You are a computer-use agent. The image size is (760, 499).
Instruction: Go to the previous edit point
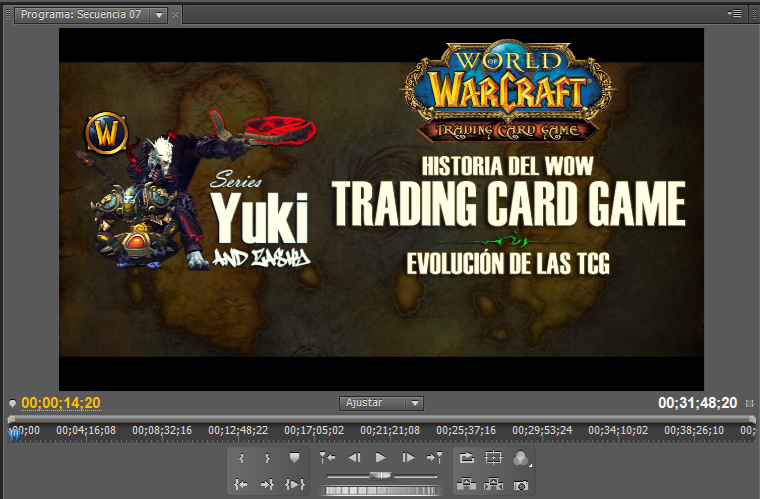click(328, 457)
